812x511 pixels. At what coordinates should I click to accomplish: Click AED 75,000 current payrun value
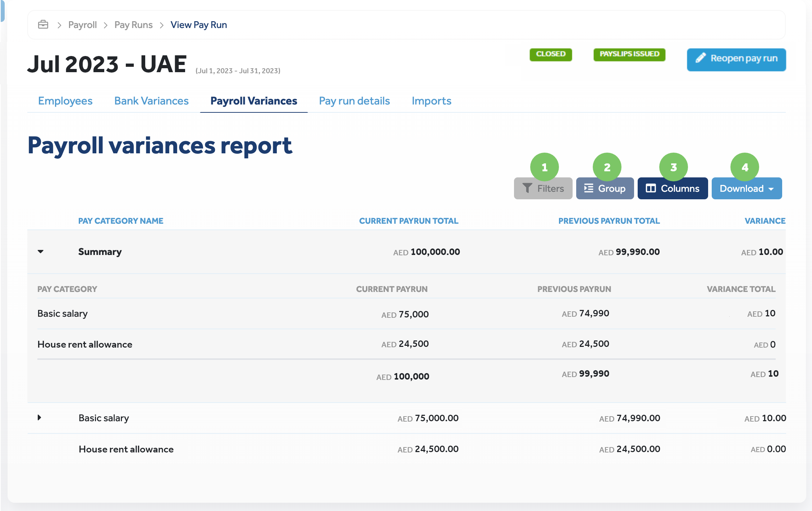(405, 314)
